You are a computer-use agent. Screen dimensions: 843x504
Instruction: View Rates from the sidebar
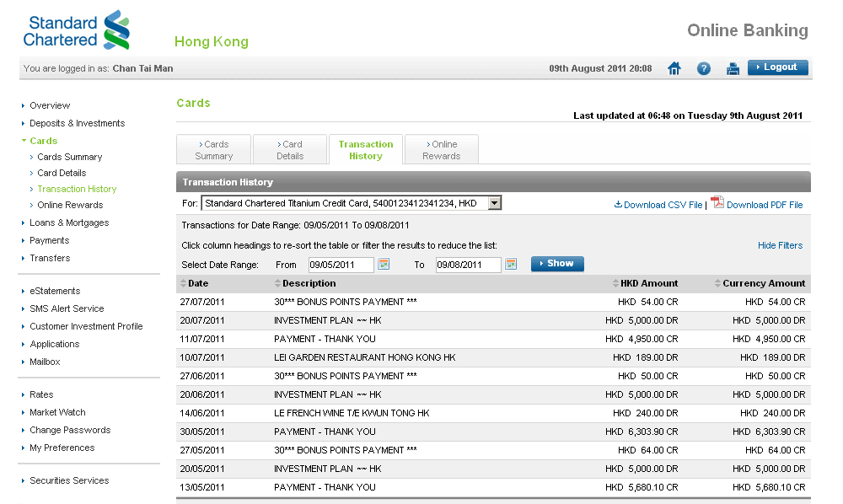[x=40, y=394]
